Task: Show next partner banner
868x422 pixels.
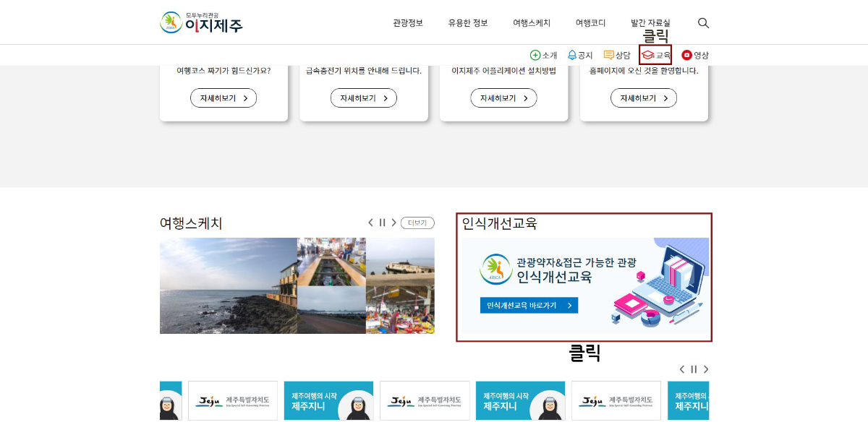Action: pos(706,369)
